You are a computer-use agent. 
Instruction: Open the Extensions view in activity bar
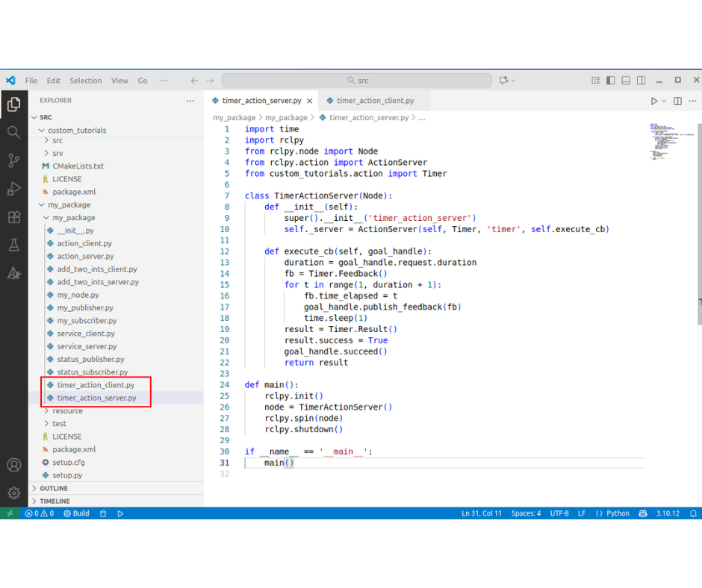[13, 217]
